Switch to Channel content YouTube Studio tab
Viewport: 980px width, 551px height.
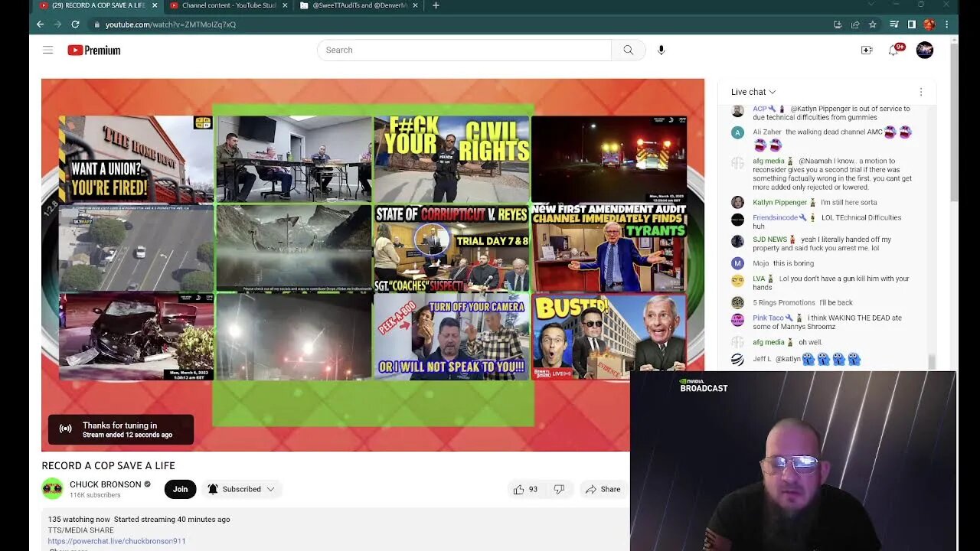coord(227,5)
